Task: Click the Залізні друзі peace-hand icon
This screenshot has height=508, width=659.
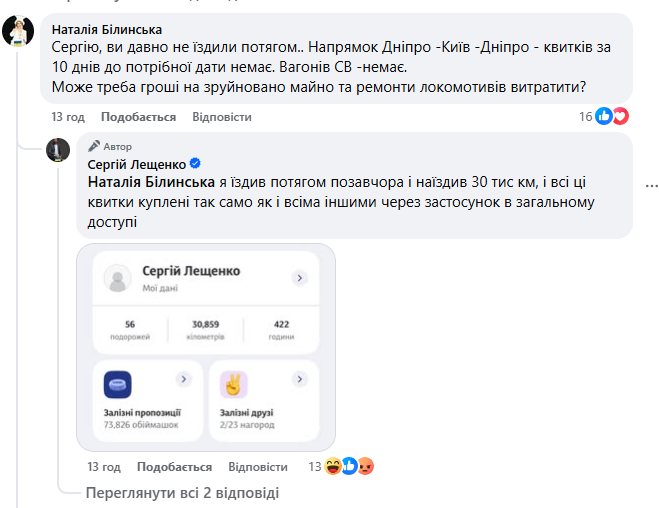Action: pyautogui.click(x=234, y=385)
